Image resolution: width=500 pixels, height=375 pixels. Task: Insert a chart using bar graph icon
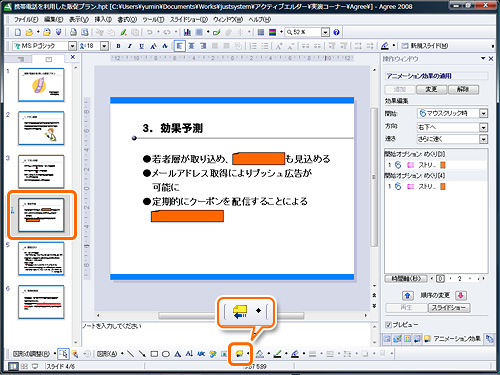point(187,32)
